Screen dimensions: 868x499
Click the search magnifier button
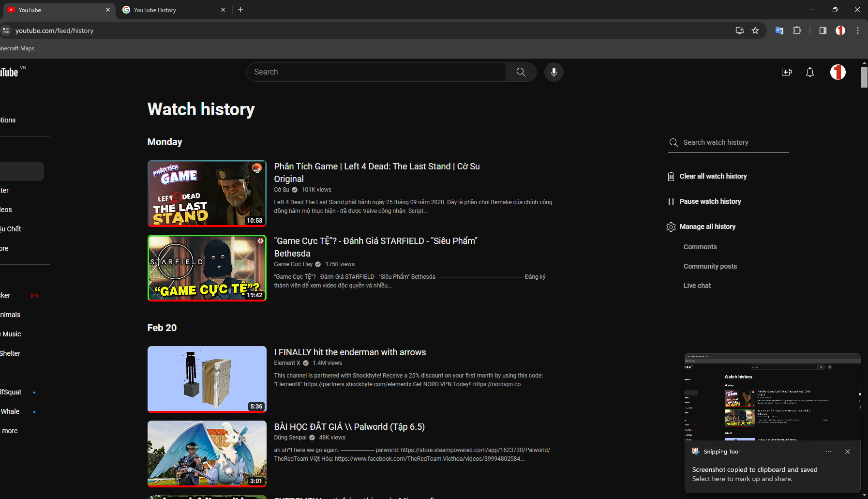[521, 72]
